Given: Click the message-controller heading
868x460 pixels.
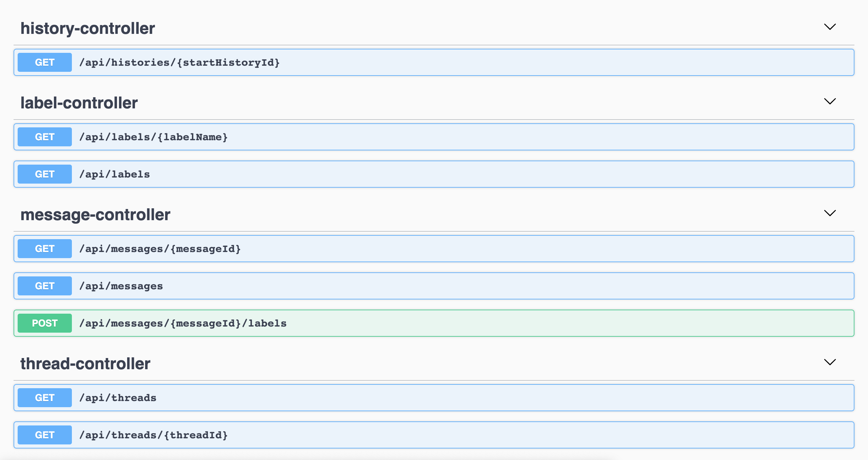Looking at the screenshot, I should point(95,214).
